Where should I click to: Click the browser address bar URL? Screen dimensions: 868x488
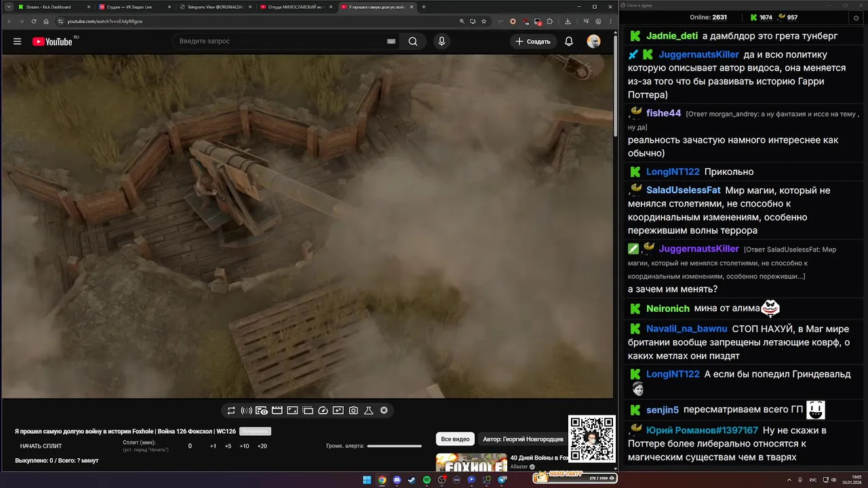point(105,21)
